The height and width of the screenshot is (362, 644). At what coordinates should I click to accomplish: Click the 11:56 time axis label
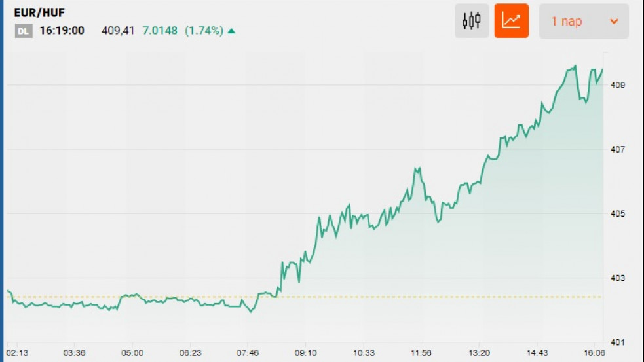pyautogui.click(x=421, y=353)
